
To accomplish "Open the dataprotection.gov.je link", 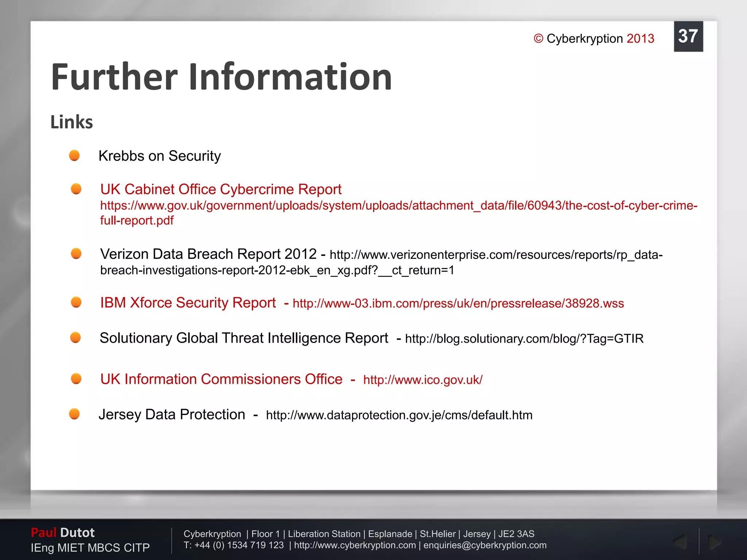I will (399, 415).
